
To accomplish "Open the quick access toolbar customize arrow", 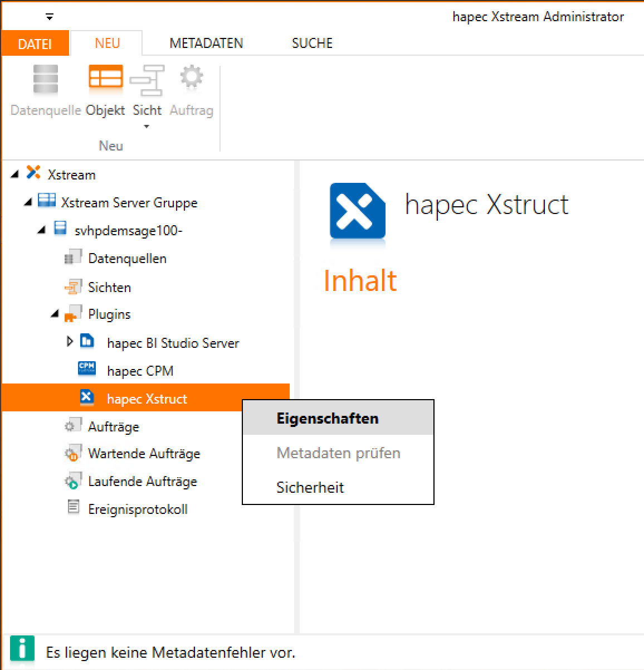I will pos(50,17).
